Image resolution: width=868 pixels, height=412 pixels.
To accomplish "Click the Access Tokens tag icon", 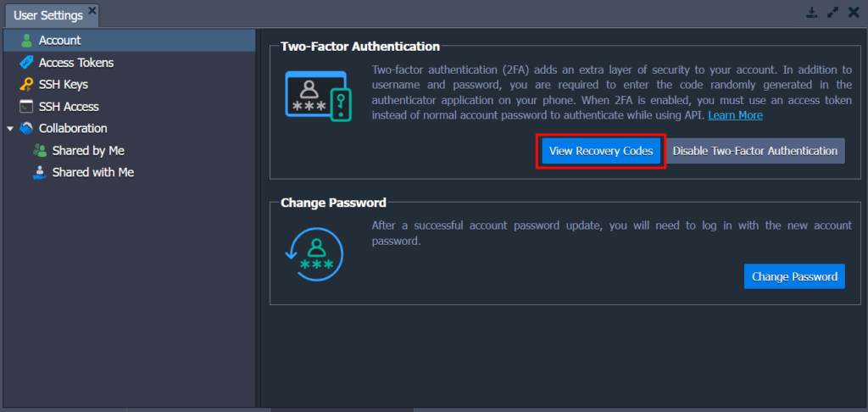I will point(26,63).
